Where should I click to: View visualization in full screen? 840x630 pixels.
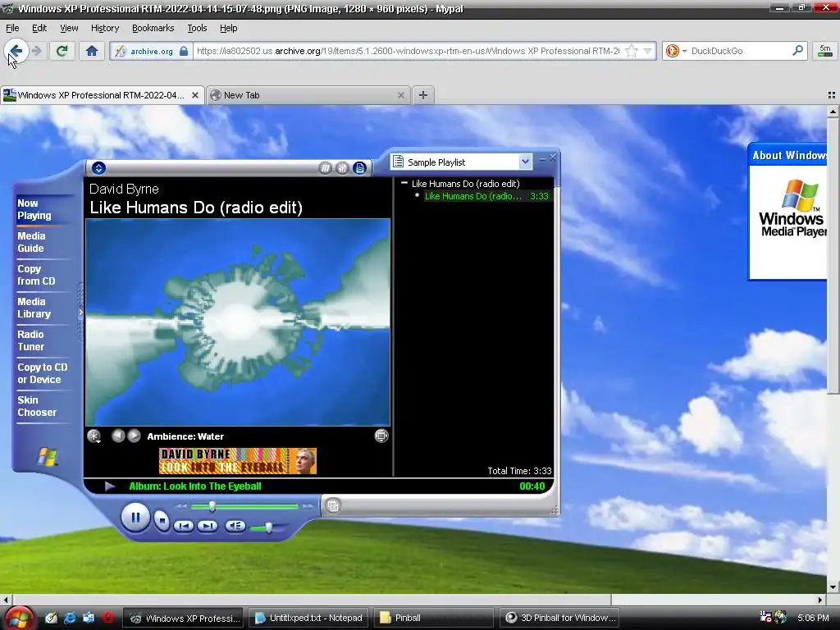tap(381, 436)
